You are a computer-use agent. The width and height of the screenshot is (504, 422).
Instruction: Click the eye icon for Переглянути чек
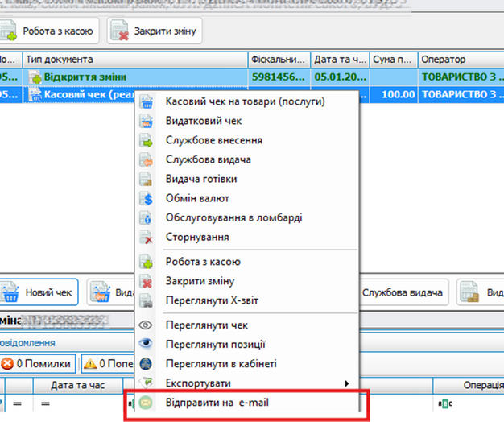[x=147, y=325]
